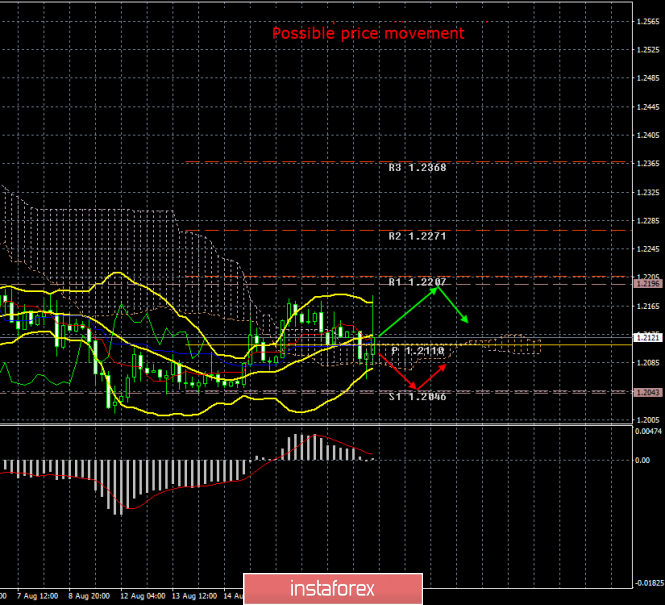
Task: Click the S1 1.2046 support label
Action: pos(417,396)
